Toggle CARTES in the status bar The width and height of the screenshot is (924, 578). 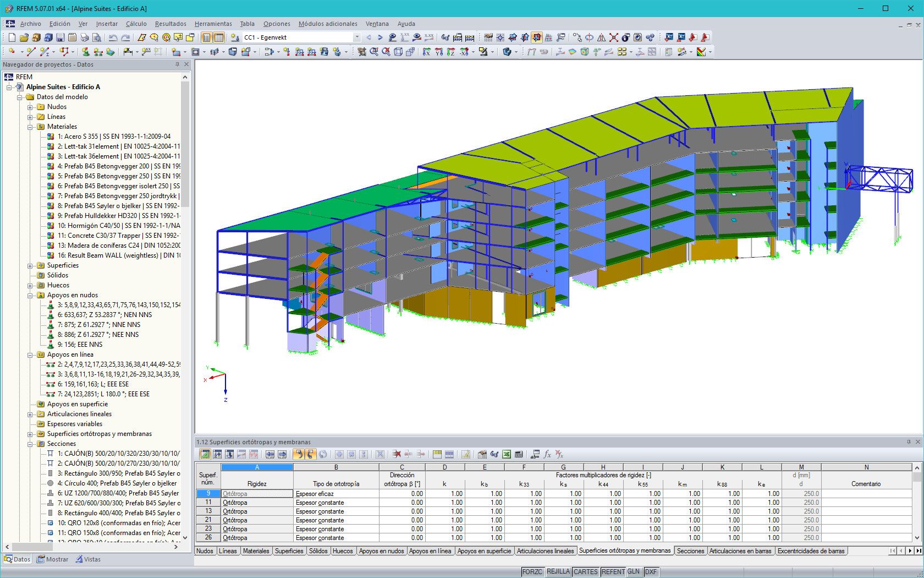click(585, 572)
